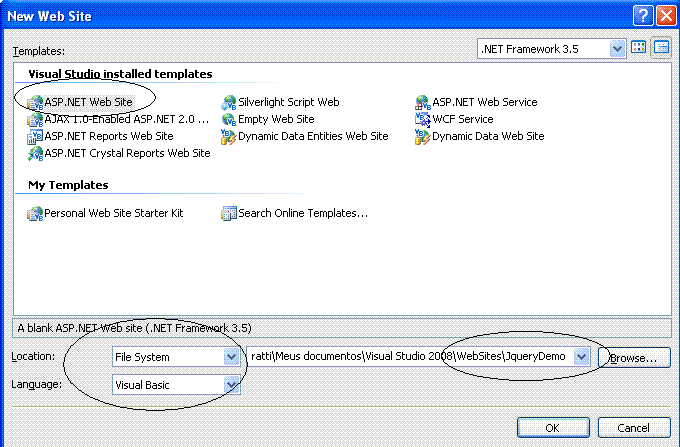Expand the website path history dropdown arrow

pos(581,356)
